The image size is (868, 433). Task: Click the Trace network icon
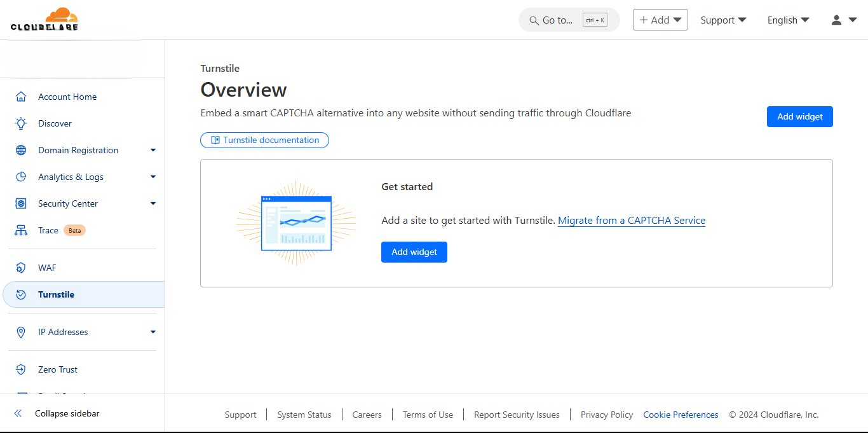21,230
